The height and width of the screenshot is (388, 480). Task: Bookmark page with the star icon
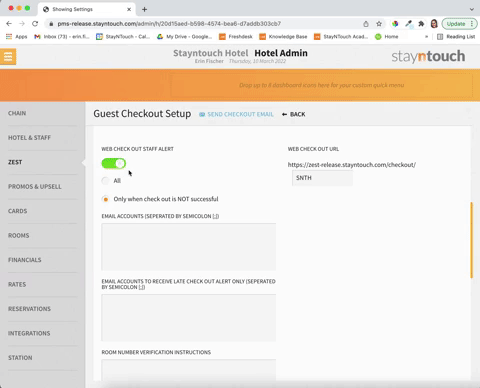(x=379, y=24)
